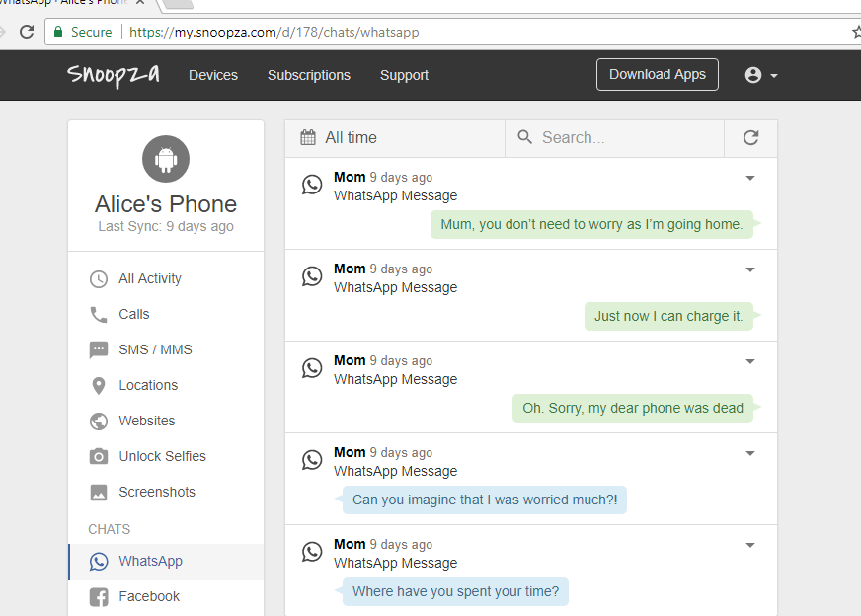Expand options for 'Where have you spent' message
The image size is (861, 616).
pos(749,545)
